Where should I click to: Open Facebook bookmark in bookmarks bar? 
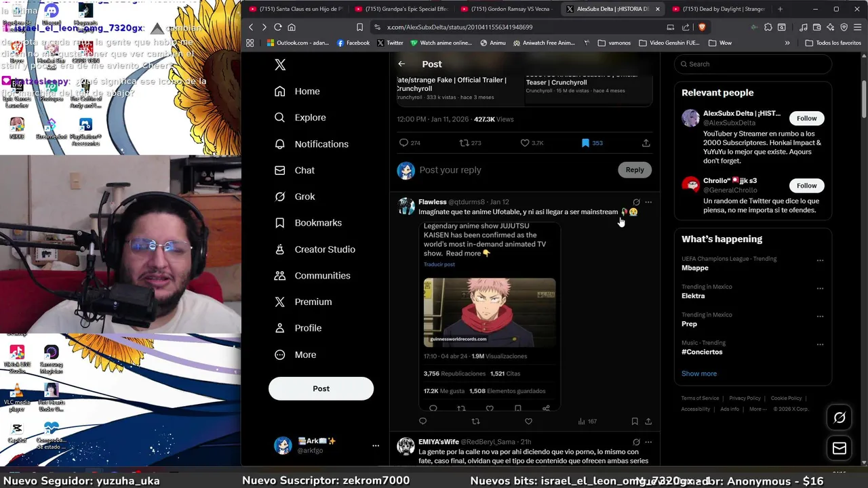[x=353, y=43]
